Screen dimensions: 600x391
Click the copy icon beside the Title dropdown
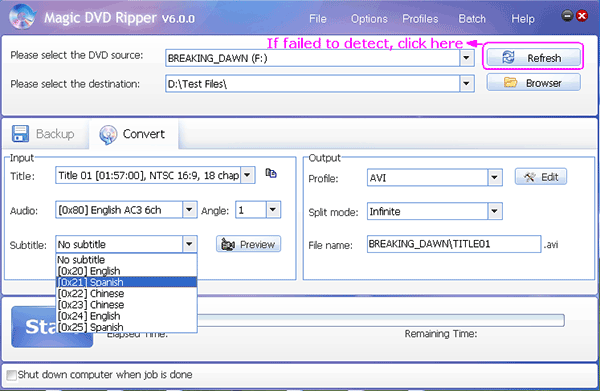coord(271,173)
